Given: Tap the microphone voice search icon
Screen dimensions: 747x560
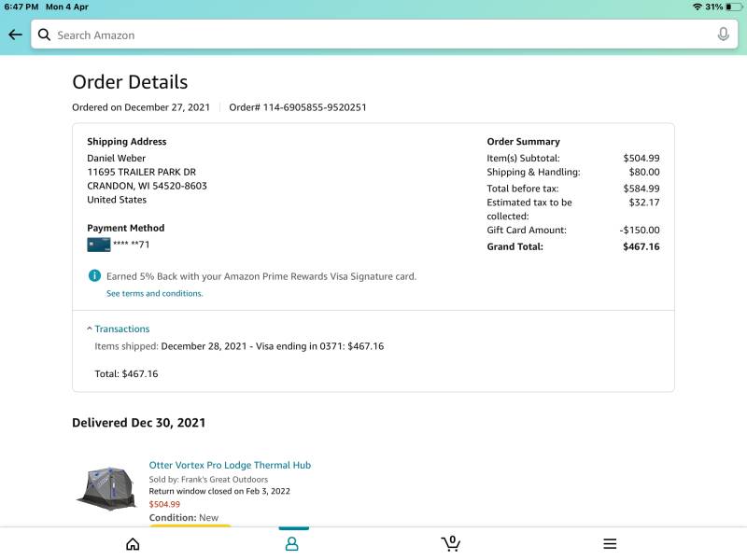Looking at the screenshot, I should point(723,35).
